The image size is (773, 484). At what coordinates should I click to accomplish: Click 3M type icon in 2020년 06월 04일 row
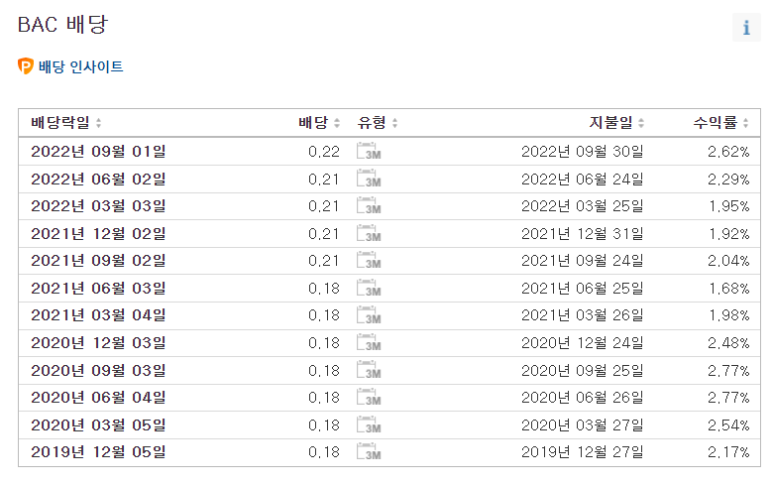coord(369,398)
